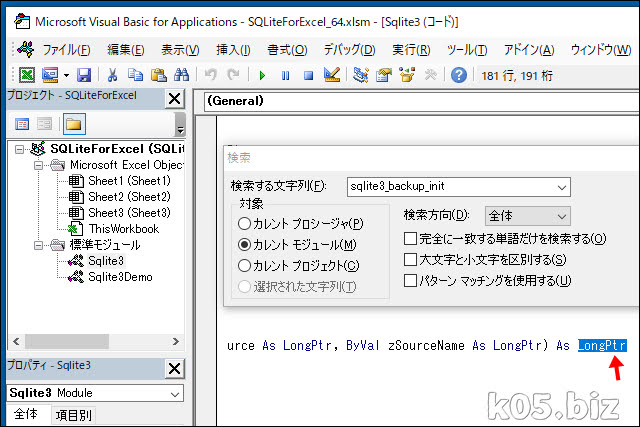Click the View Microsoft Excel toolbar icon
The image size is (640, 427).
pyautogui.click(x=27, y=75)
